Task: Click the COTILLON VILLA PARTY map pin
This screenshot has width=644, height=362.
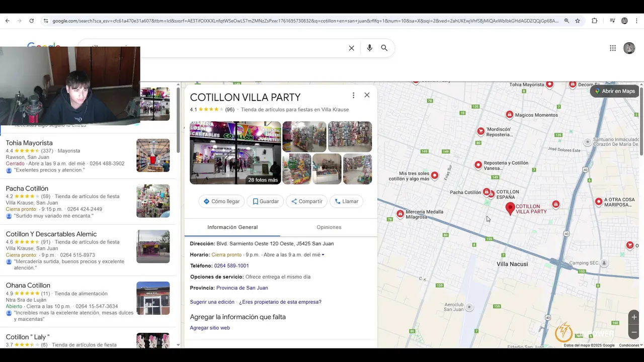Action: tap(510, 209)
